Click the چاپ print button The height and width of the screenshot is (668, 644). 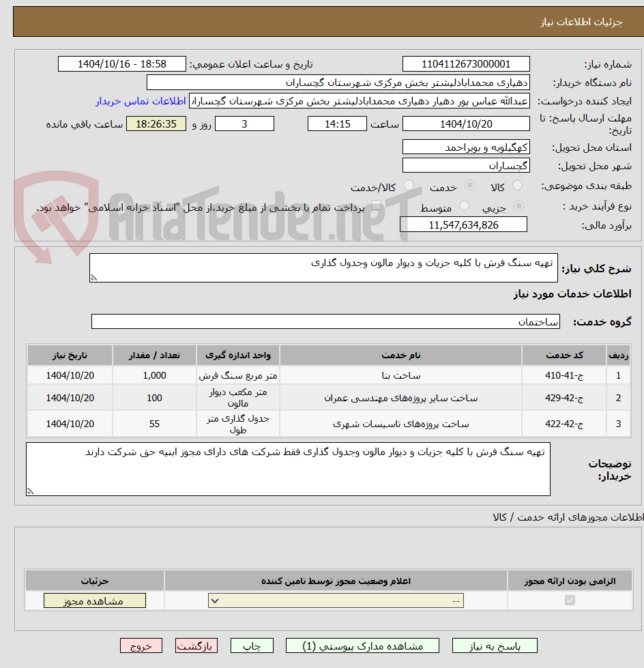point(252,646)
